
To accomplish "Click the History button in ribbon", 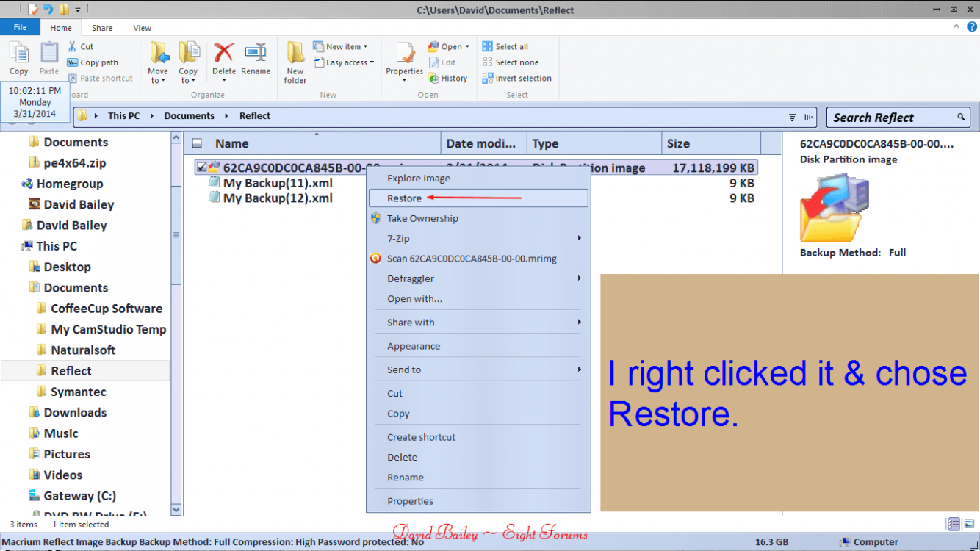I will pyautogui.click(x=448, y=78).
